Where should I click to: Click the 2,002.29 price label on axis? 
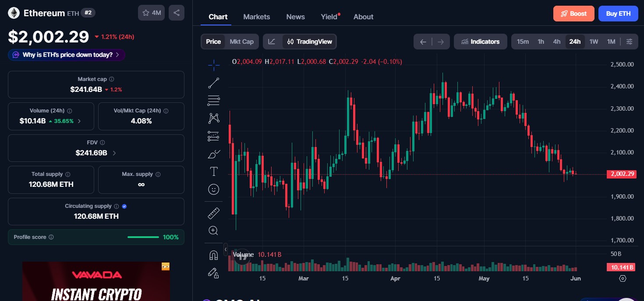click(x=621, y=174)
